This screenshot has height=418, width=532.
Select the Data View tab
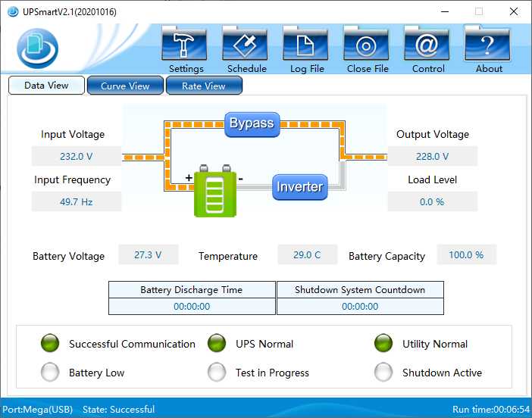click(x=46, y=85)
